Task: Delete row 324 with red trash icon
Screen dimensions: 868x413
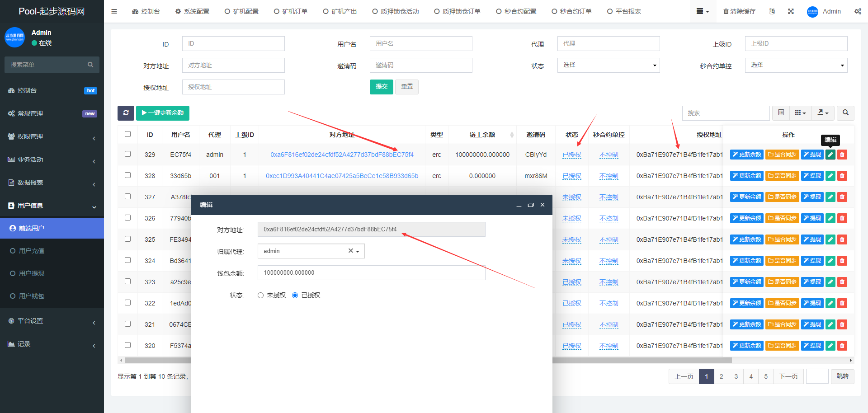Action: coord(842,261)
